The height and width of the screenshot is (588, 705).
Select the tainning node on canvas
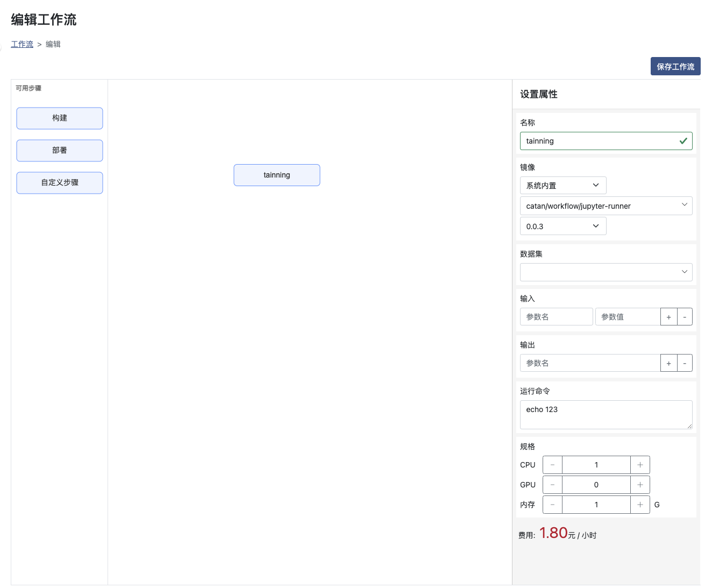pos(276,175)
